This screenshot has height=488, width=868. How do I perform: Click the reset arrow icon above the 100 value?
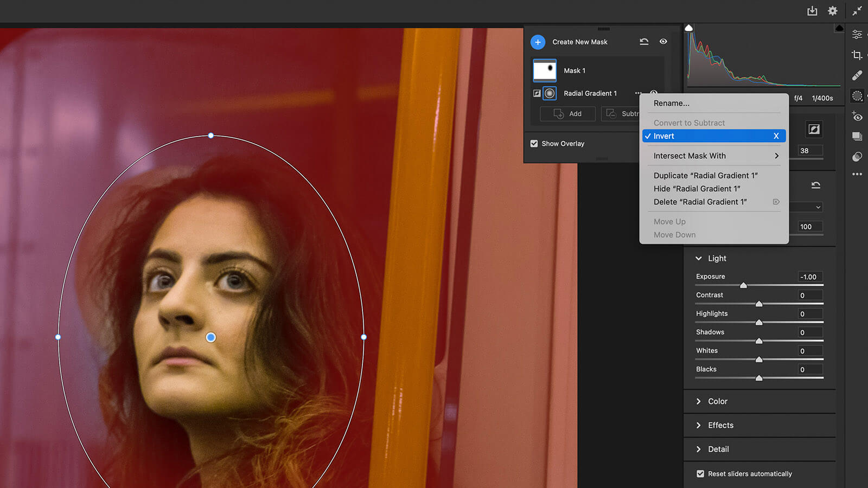pyautogui.click(x=815, y=185)
